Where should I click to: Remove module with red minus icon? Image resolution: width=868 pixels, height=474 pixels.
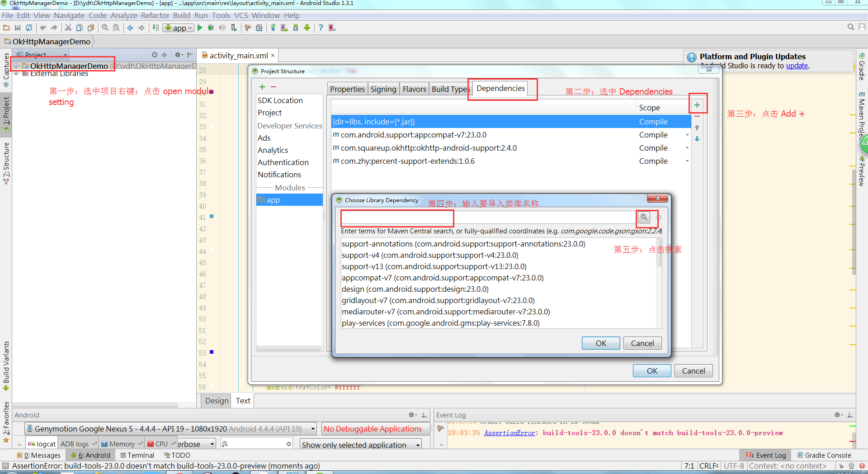click(x=274, y=87)
